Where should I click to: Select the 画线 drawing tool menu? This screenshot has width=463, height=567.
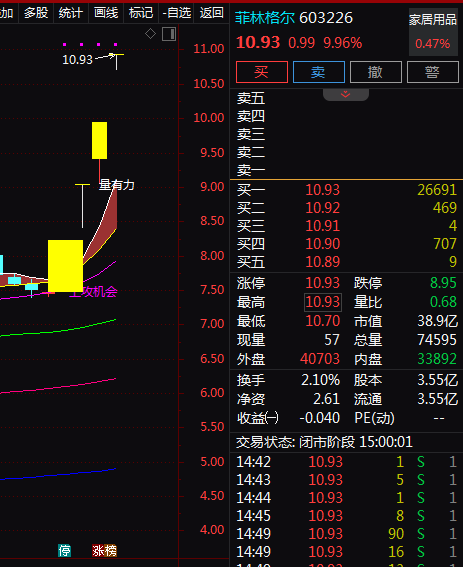[x=106, y=13]
